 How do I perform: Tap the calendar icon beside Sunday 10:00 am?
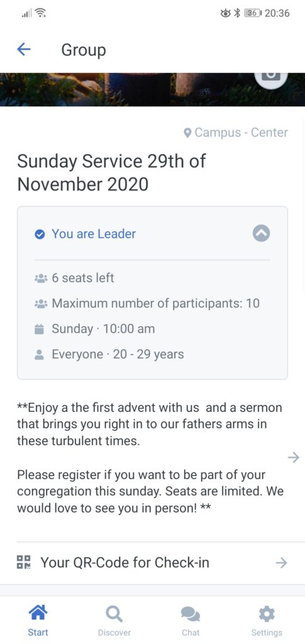(x=40, y=329)
